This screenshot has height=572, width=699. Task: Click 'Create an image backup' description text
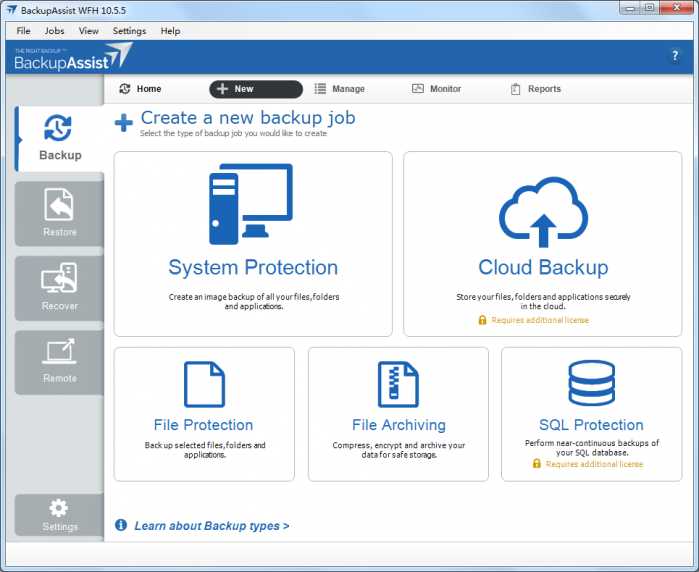point(254,301)
